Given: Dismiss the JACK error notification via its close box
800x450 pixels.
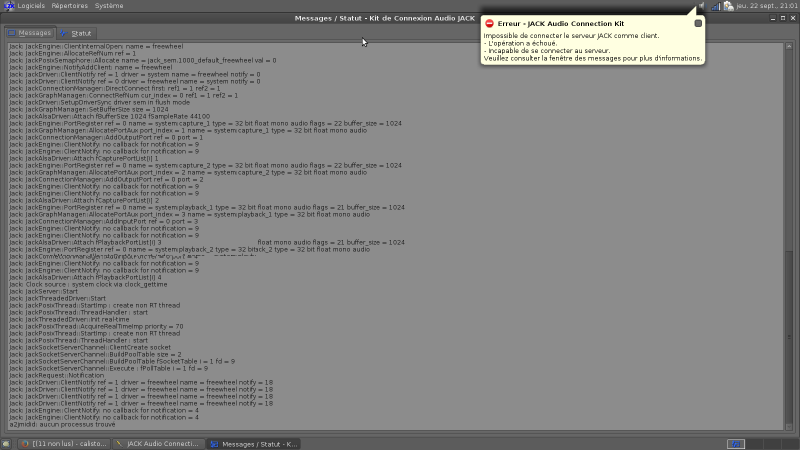Looking at the screenshot, I should (x=698, y=23).
